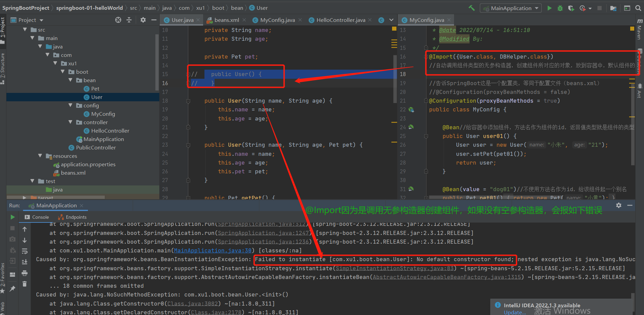
Task: Switch to the Endpoints tab
Action: coord(72,217)
